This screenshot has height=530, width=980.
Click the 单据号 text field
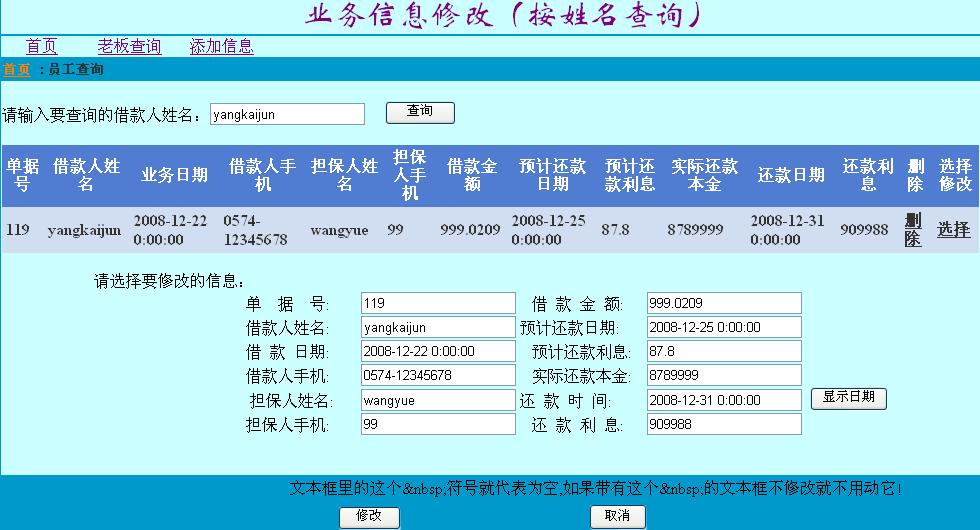[437, 303]
